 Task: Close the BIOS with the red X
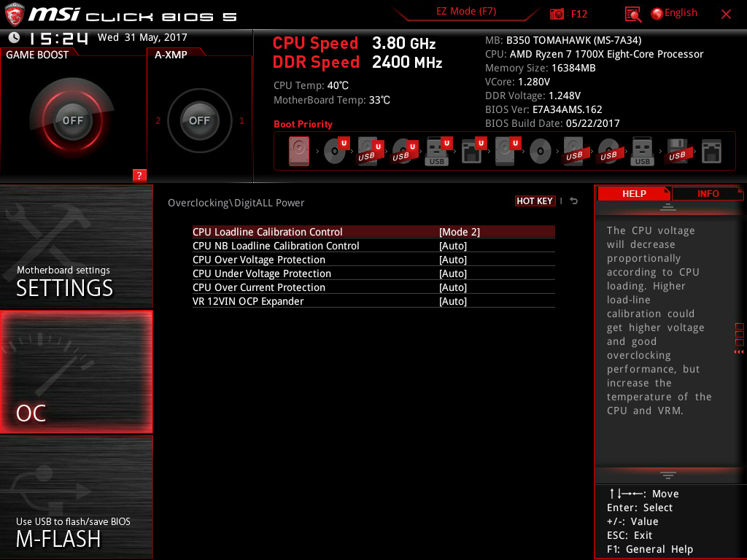[x=726, y=15]
